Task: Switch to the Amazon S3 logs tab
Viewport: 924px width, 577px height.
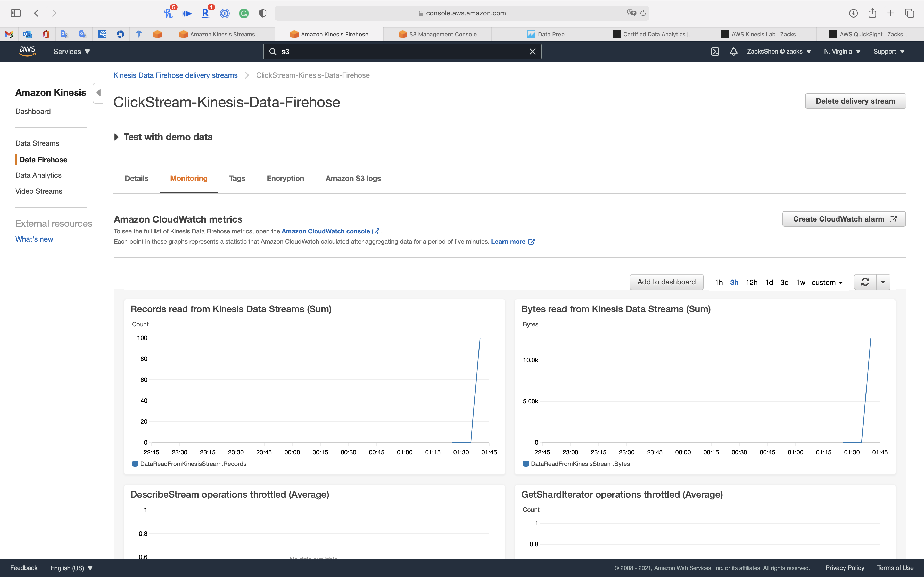Action: [x=353, y=178]
